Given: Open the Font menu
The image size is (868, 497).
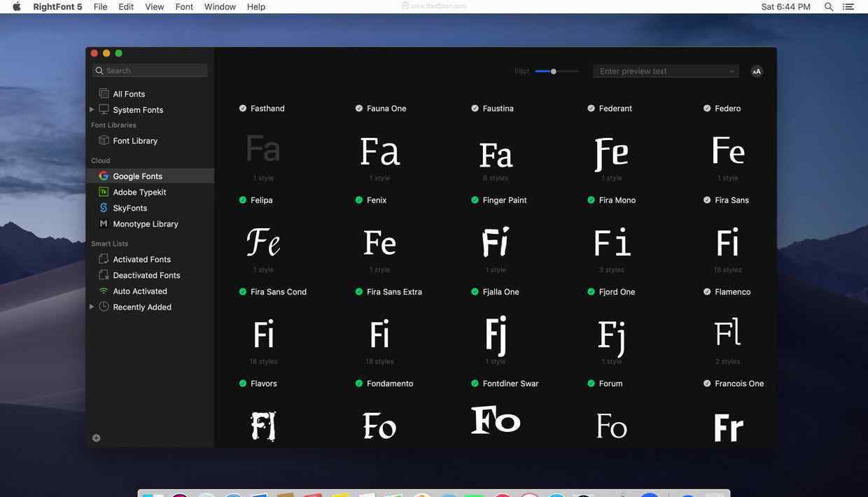Looking at the screenshot, I should 184,6.
